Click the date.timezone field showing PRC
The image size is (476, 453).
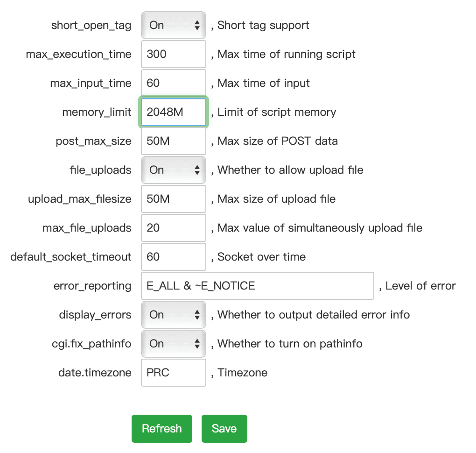[173, 373]
